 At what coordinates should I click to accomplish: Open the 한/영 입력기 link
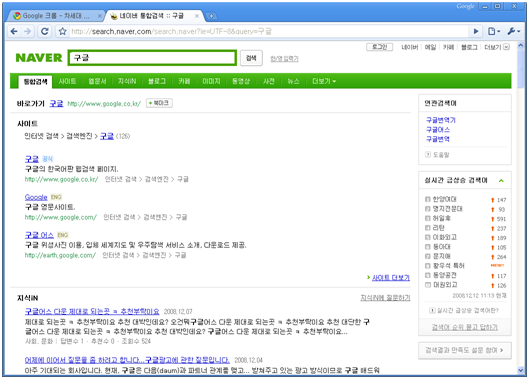(x=284, y=59)
